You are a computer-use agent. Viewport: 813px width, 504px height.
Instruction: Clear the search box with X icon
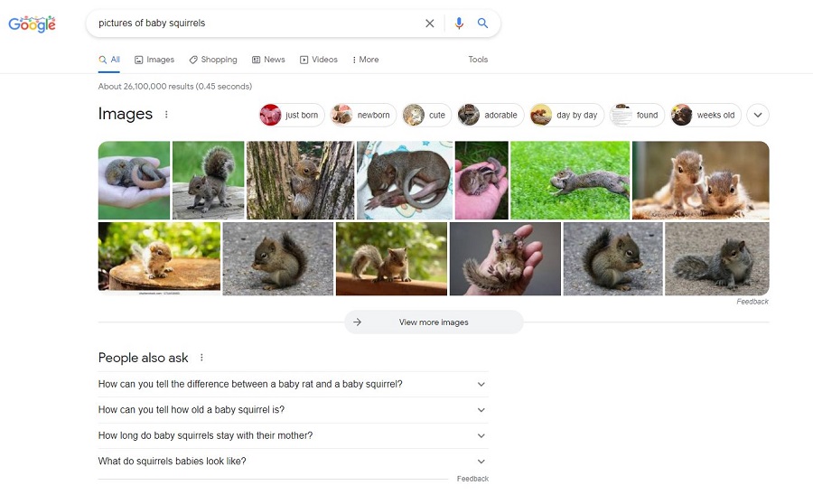click(x=429, y=23)
